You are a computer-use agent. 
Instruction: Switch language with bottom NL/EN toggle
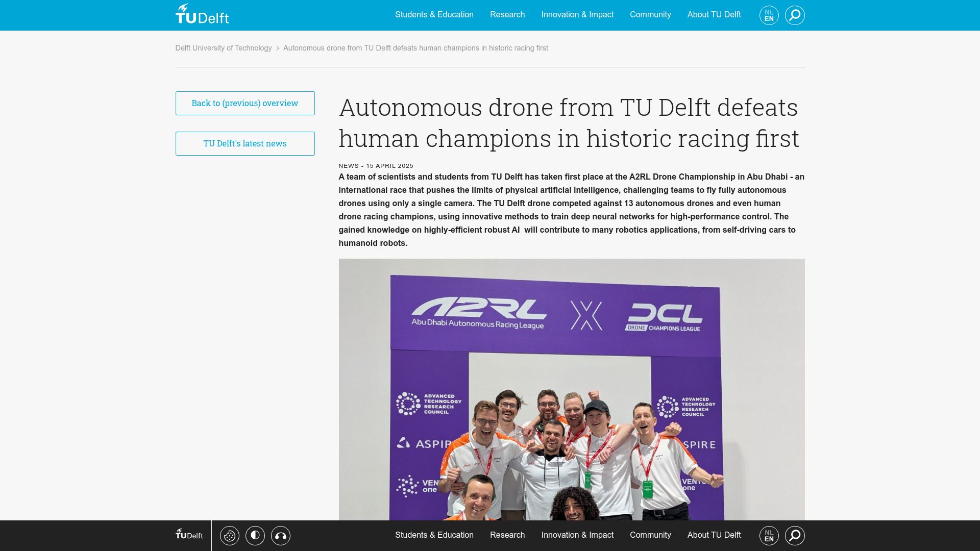click(x=769, y=536)
